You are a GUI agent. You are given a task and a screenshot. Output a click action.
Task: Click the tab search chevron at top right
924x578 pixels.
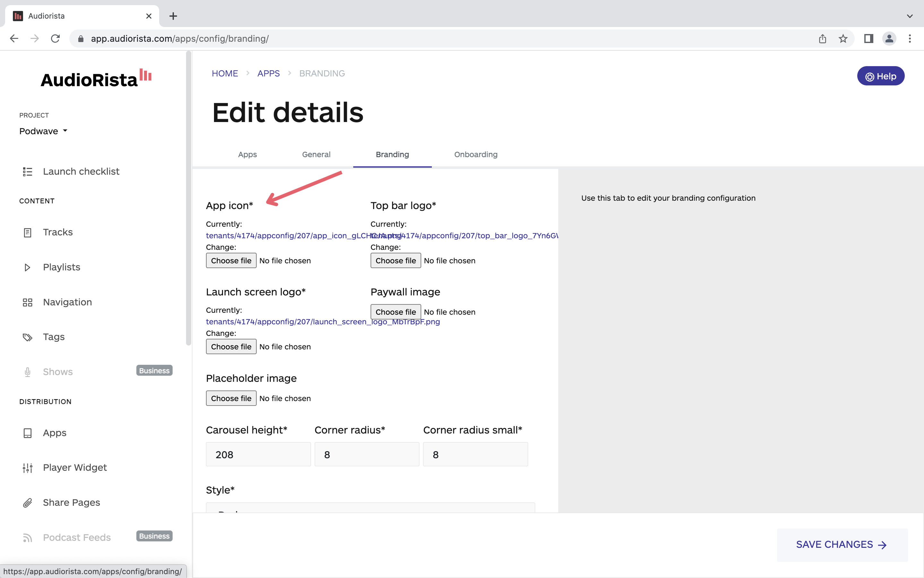(910, 16)
